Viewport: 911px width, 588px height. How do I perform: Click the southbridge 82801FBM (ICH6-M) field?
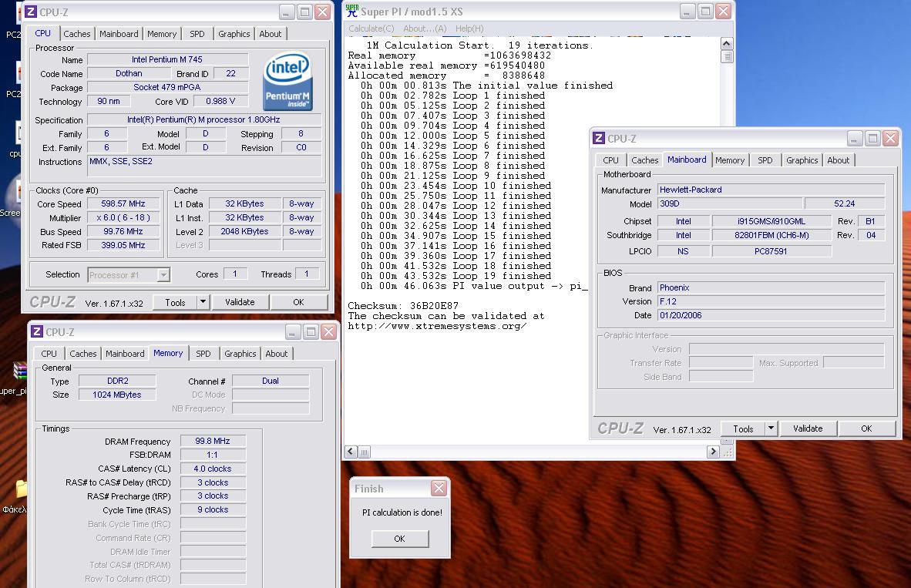pyautogui.click(x=771, y=235)
